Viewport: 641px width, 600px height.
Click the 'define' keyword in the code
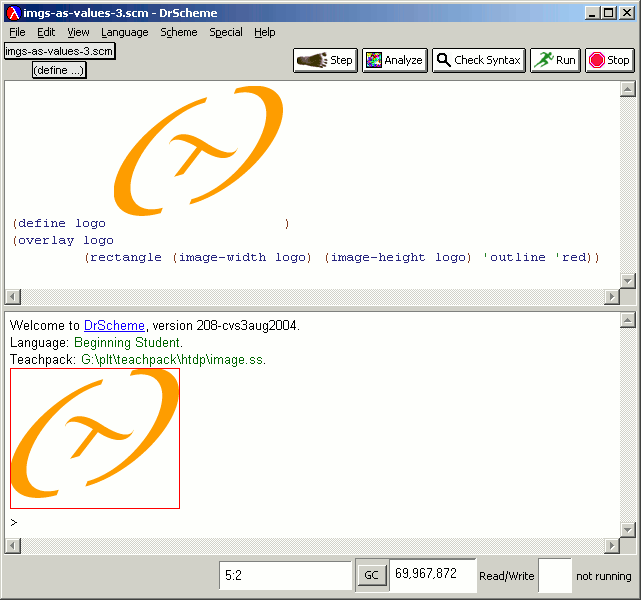[42, 223]
